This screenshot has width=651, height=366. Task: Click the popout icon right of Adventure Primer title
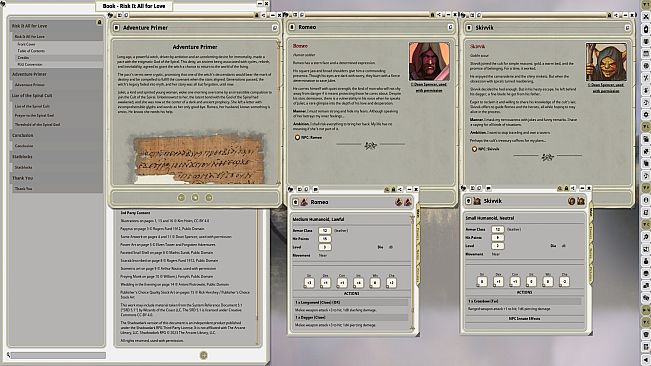[274, 28]
